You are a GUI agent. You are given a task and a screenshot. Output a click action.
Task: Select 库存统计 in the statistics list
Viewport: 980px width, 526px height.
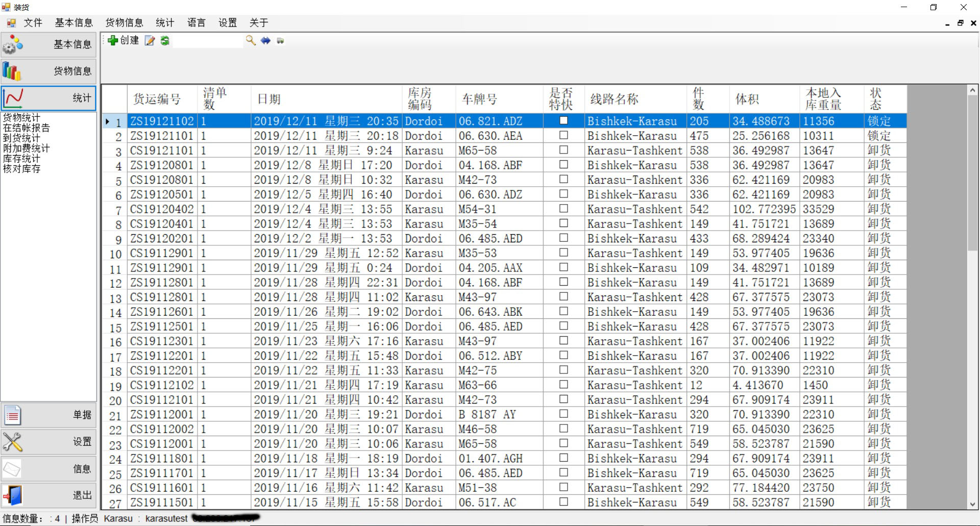[21, 159]
